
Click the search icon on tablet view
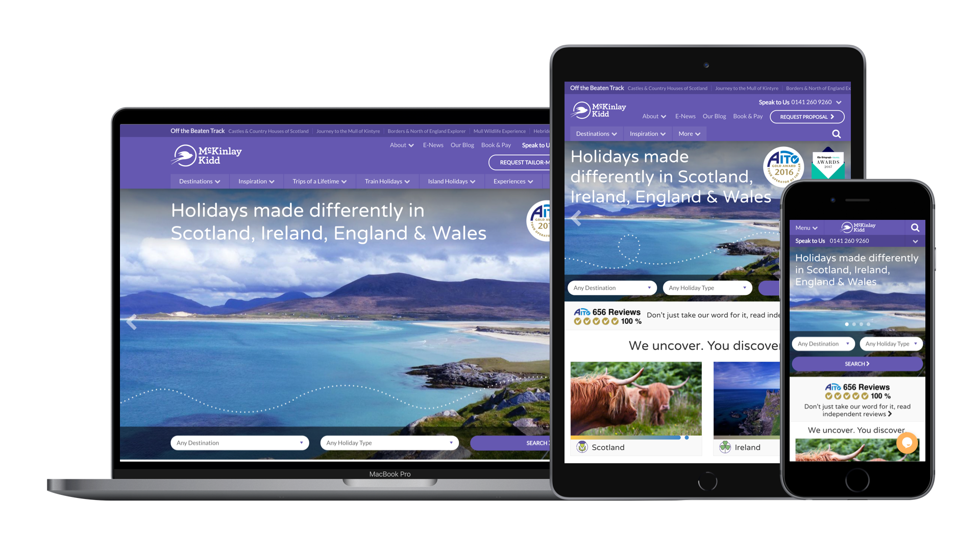click(x=837, y=134)
